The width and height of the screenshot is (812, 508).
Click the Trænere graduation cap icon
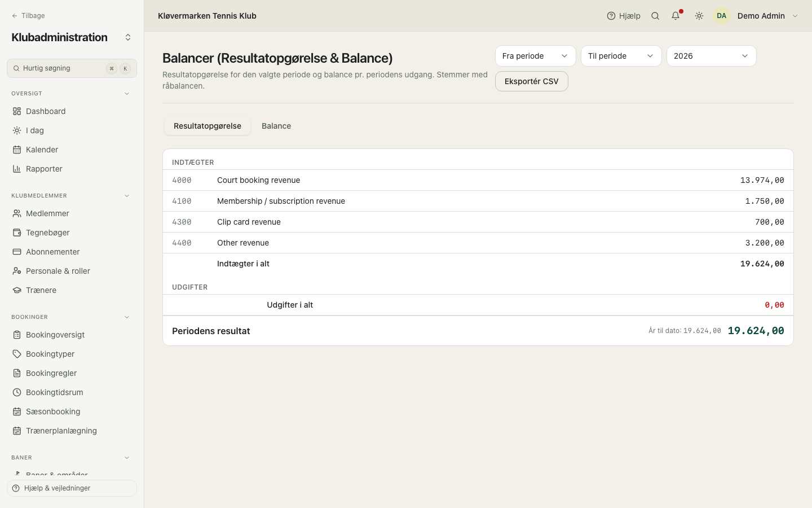tap(17, 290)
